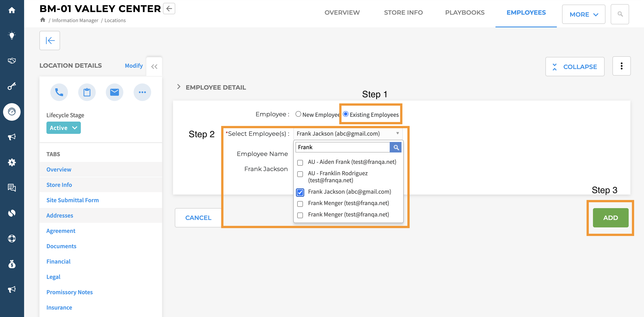Switch to the PLAYBOOKS tab
The image size is (644, 317).
tap(465, 12)
